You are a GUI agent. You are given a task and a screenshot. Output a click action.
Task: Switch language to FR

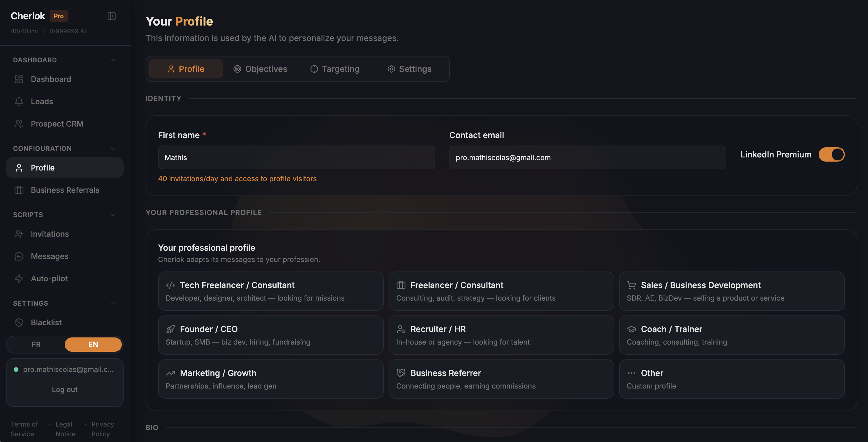pyautogui.click(x=36, y=344)
